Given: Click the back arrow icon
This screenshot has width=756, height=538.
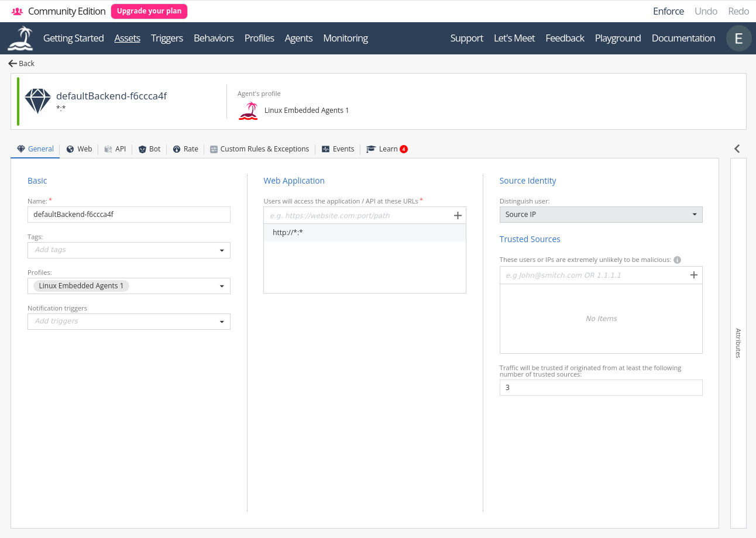Looking at the screenshot, I should pos(12,63).
